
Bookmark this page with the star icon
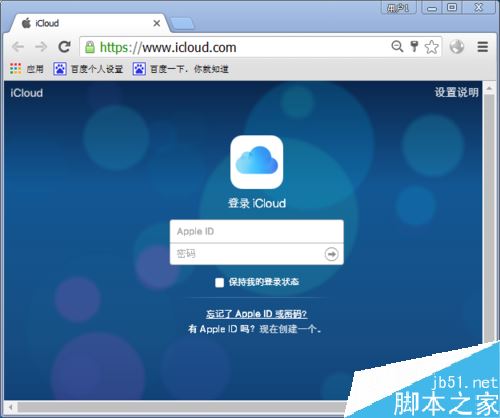432,47
